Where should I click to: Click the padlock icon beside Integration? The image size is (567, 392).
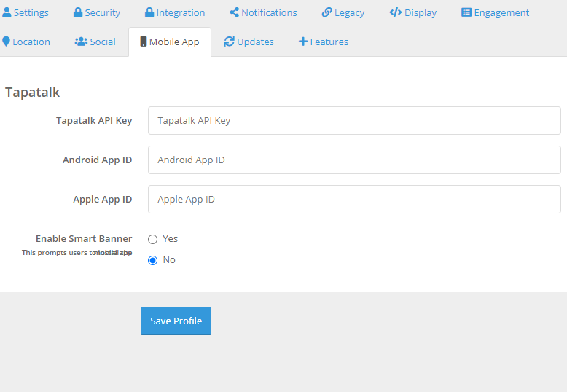click(149, 12)
